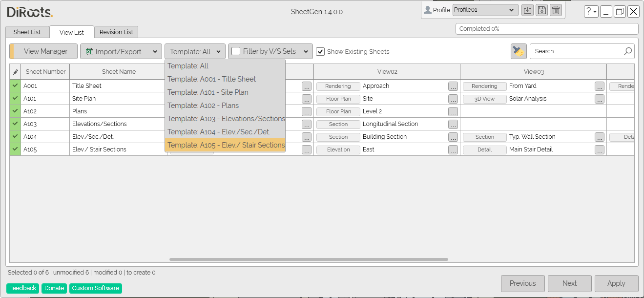Uncheck Show Existing Sheets
This screenshot has width=644, height=298.
click(x=320, y=51)
